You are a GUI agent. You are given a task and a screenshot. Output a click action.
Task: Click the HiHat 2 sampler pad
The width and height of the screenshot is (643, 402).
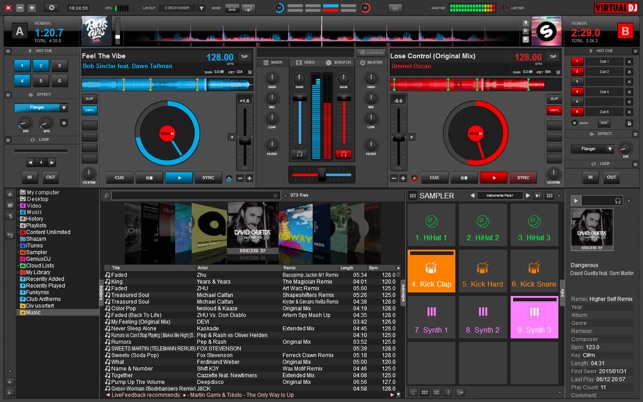(485, 226)
